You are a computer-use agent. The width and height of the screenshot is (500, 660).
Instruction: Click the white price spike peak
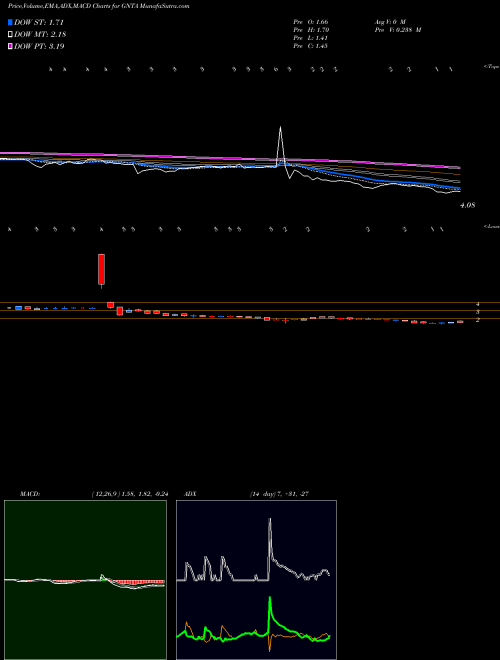(280, 128)
